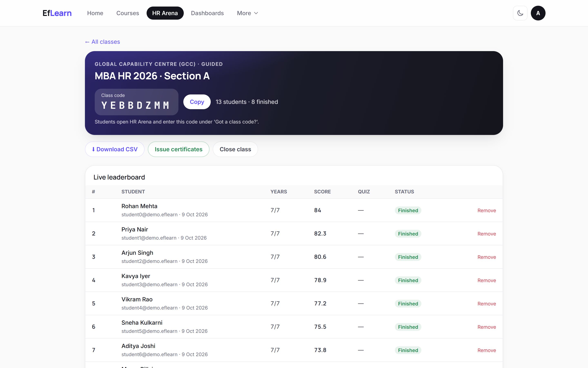Open the user avatar A menu
The image size is (588, 368).
[x=538, y=13]
